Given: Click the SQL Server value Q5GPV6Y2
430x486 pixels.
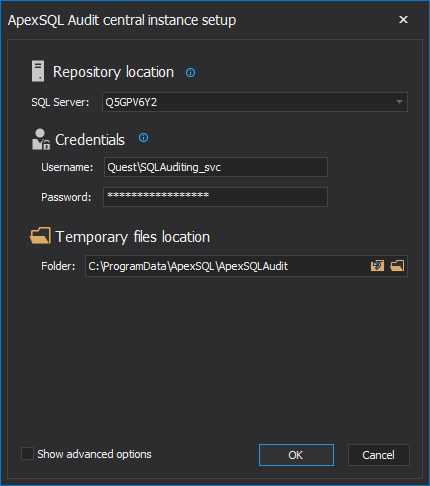Looking at the screenshot, I should tap(131, 102).
